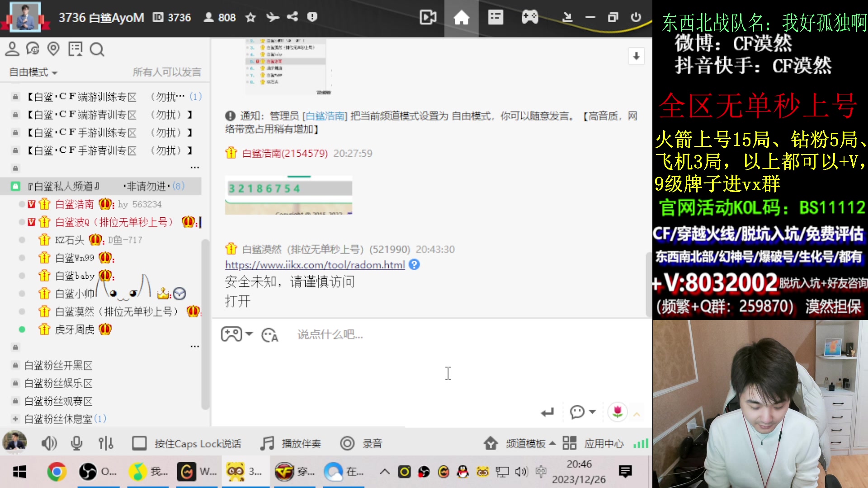The height and width of the screenshot is (488, 868).
Task: Click the favorite star icon in title bar
Action: (x=250, y=17)
